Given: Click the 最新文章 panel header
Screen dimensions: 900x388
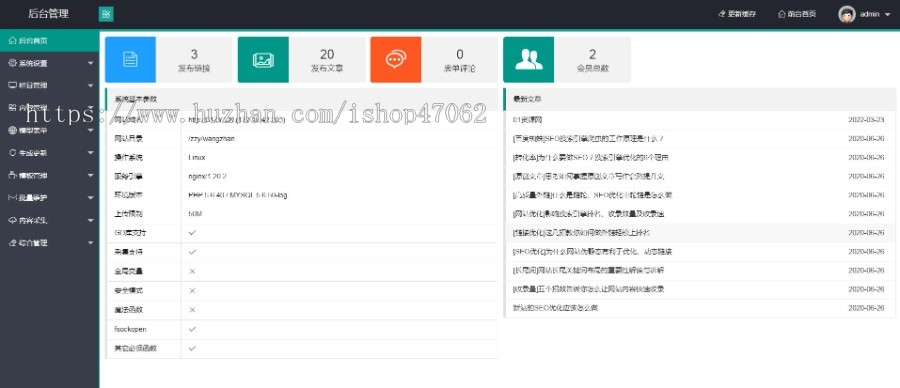Looking at the screenshot, I should click(x=700, y=99).
